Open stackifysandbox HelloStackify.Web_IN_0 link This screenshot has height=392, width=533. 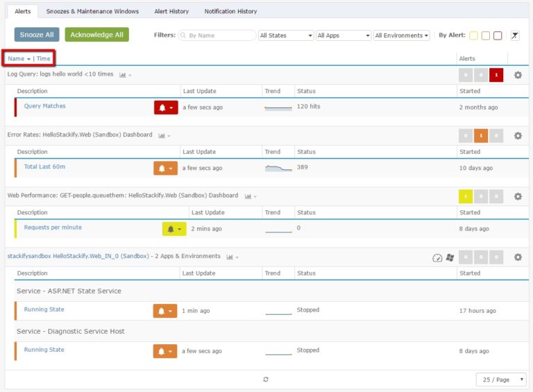[x=78, y=256]
